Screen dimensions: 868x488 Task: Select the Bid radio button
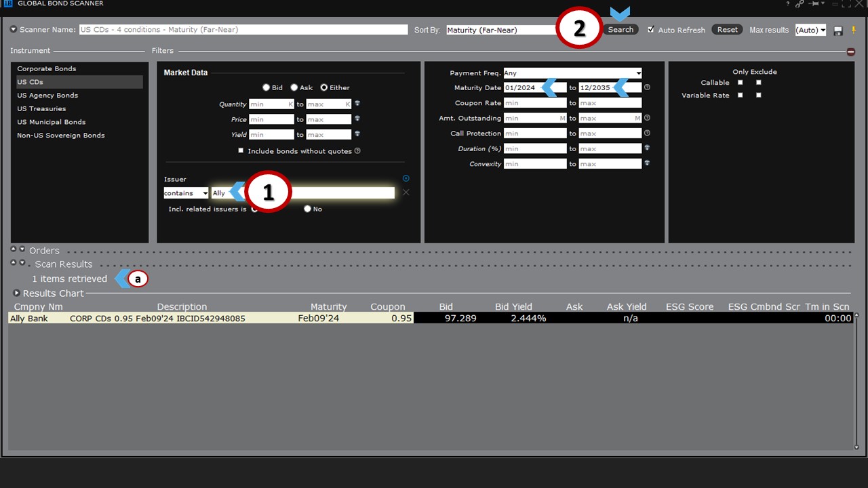coord(267,87)
